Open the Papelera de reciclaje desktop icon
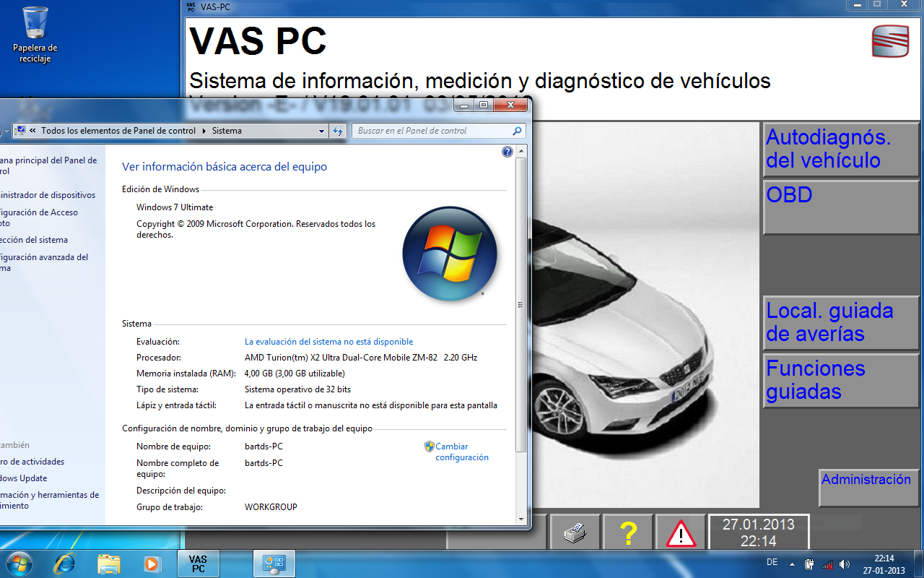This screenshot has width=924, height=578. point(35,34)
